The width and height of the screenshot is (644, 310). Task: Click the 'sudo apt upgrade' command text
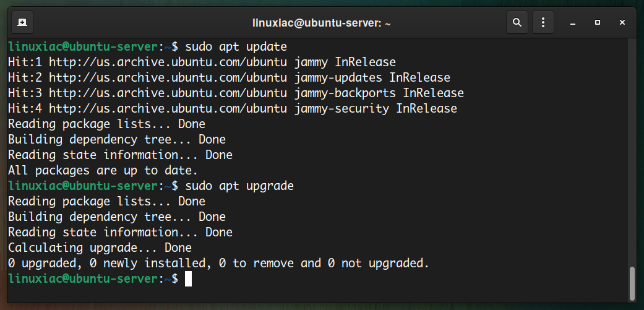tap(239, 186)
